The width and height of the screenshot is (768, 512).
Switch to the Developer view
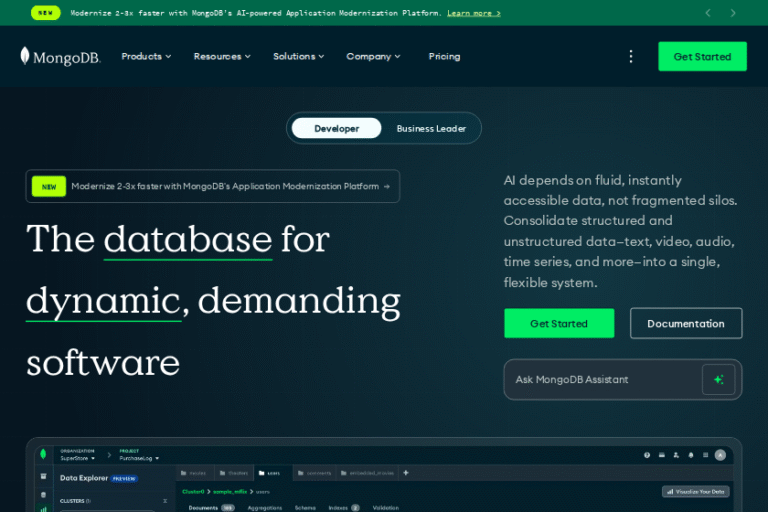point(336,128)
